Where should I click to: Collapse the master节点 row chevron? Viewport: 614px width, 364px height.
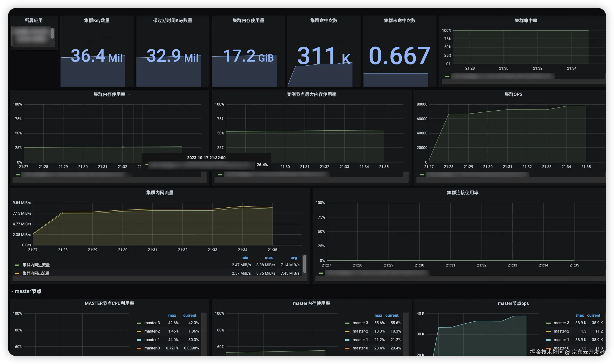(x=12, y=291)
